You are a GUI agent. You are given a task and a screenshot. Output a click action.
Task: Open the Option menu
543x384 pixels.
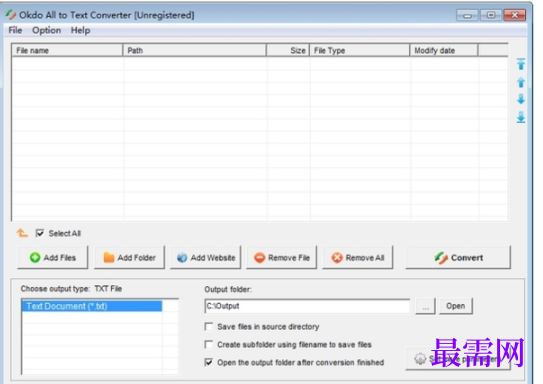pyautogui.click(x=46, y=30)
